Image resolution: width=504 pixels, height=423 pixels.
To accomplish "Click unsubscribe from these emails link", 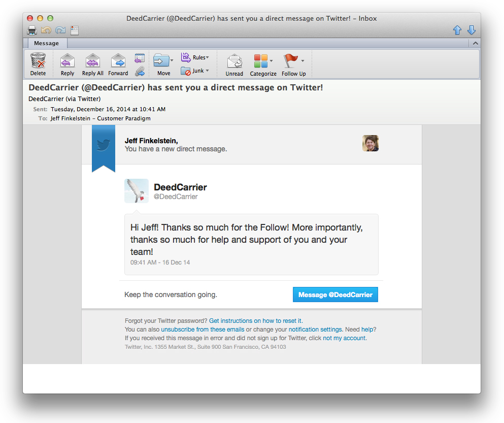I will [203, 330].
